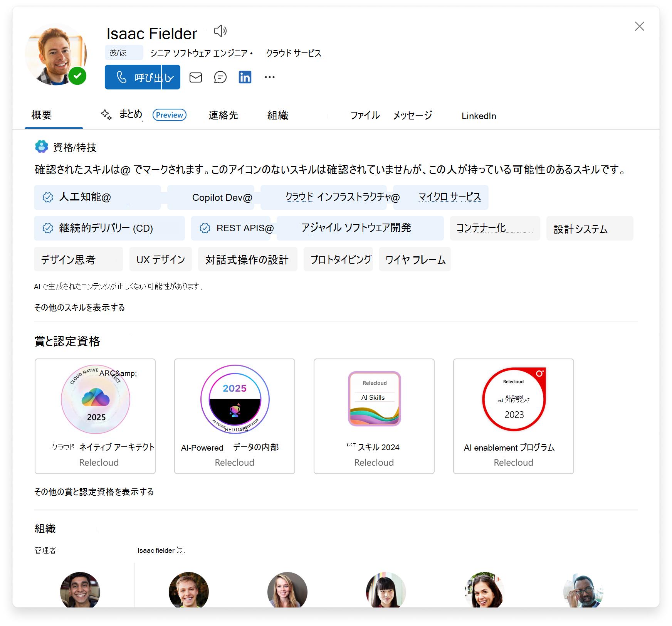
Task: Select the アジャイル ソフトウェア開発 skill chip
Action: coord(360,228)
